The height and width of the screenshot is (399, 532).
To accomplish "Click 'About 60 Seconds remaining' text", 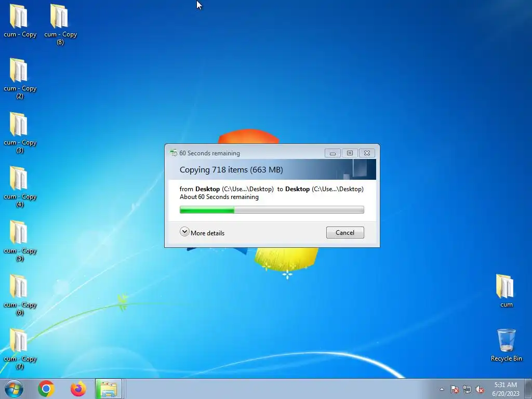I will [x=219, y=197].
